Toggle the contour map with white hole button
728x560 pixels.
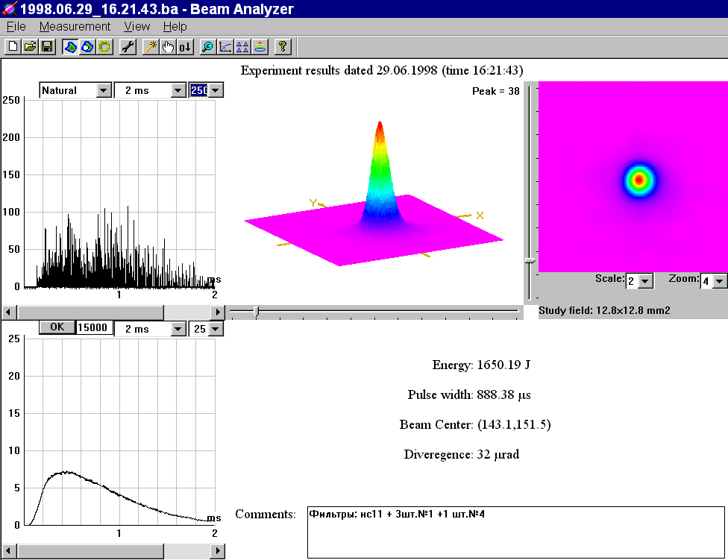click(x=87, y=46)
